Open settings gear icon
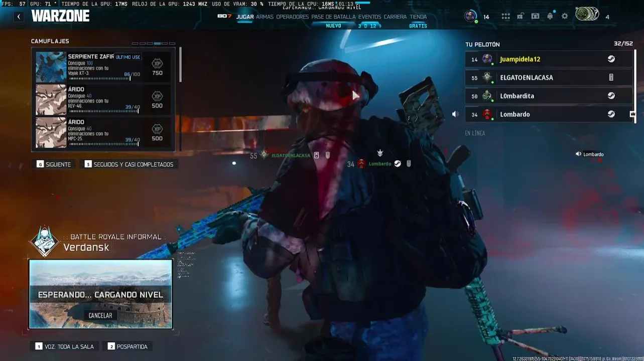Viewport: 644px width, 361px height. (565, 17)
